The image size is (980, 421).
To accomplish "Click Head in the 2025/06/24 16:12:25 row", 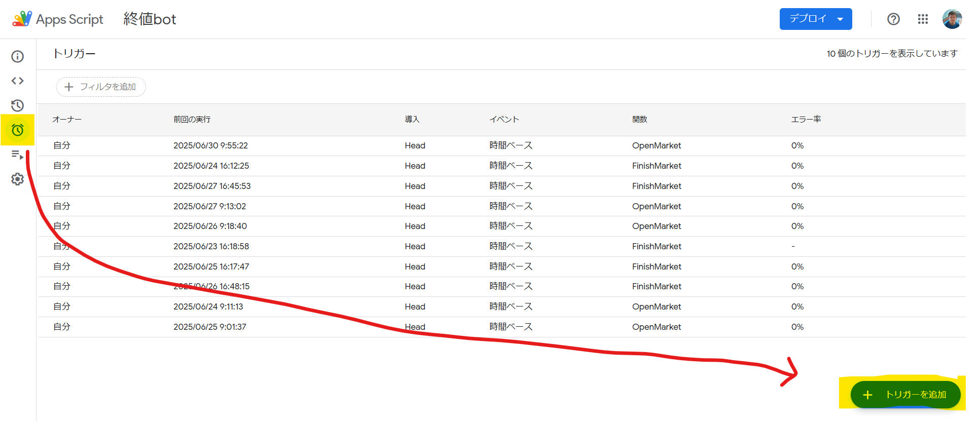I will click(x=415, y=166).
